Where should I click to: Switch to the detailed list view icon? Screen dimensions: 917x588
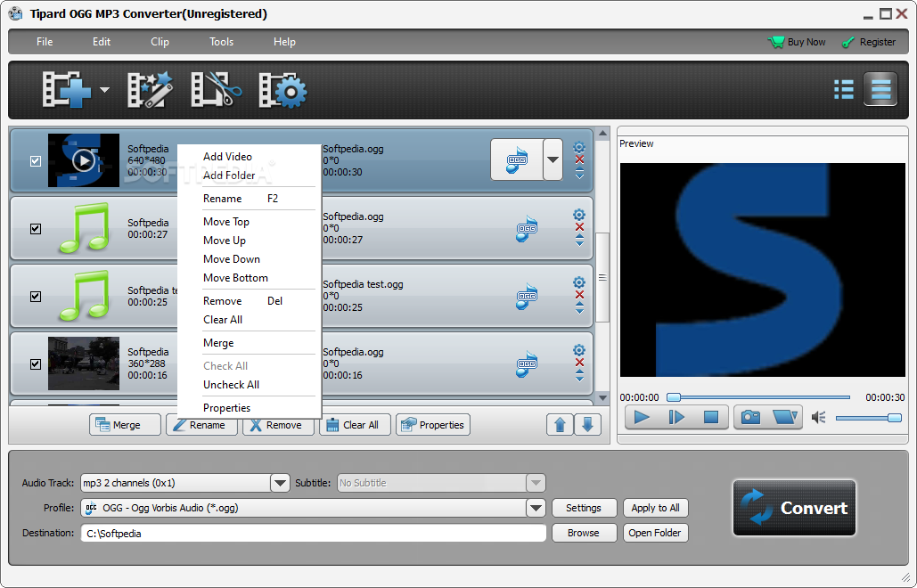tap(880, 89)
